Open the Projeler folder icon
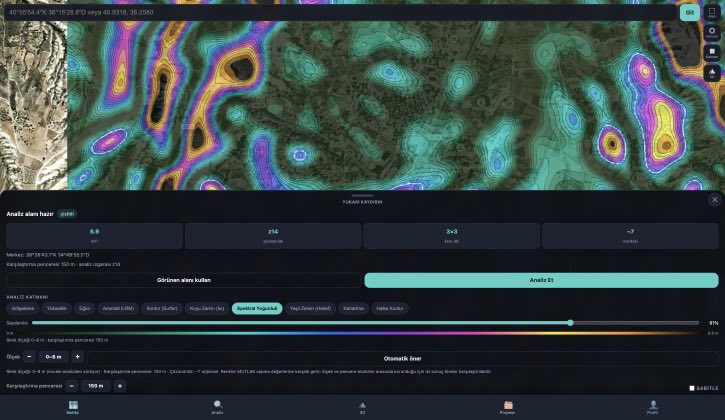 507,405
